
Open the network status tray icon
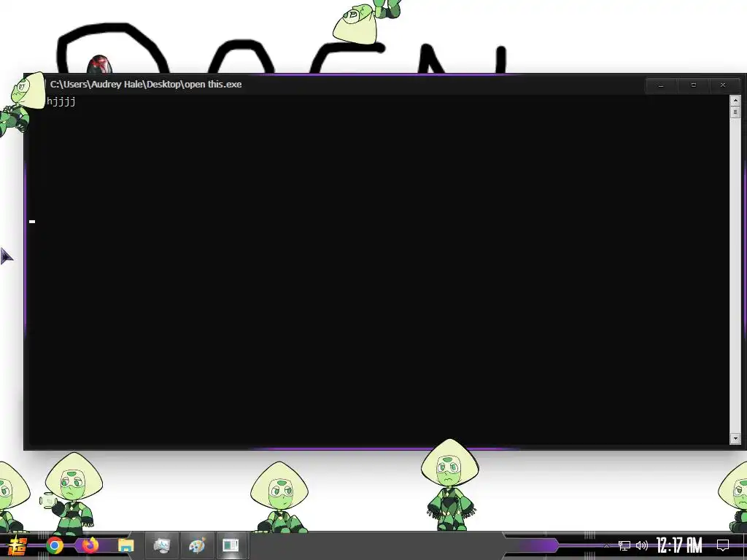624,545
